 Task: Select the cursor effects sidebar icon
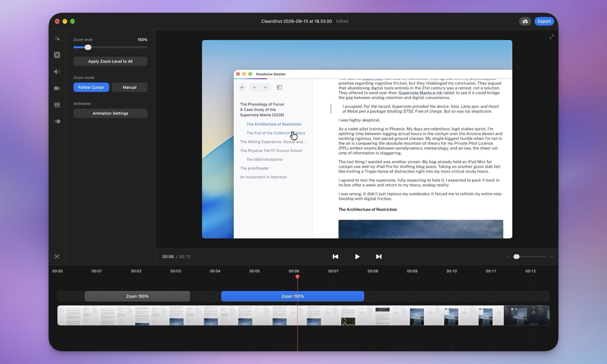(x=57, y=38)
